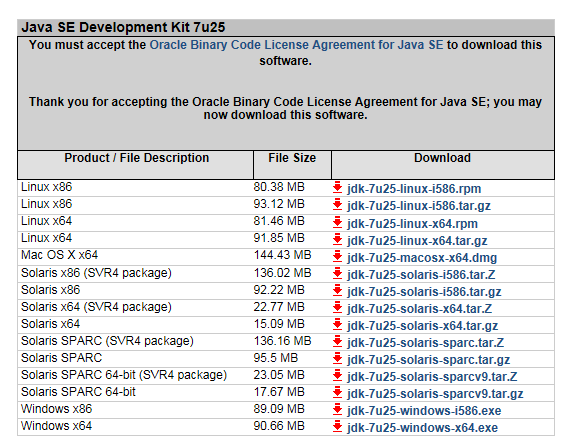Click download arrow icon for jdk-7u25-solaris-i586.tar.gz
The height and width of the screenshot is (437, 571).
pos(338,291)
